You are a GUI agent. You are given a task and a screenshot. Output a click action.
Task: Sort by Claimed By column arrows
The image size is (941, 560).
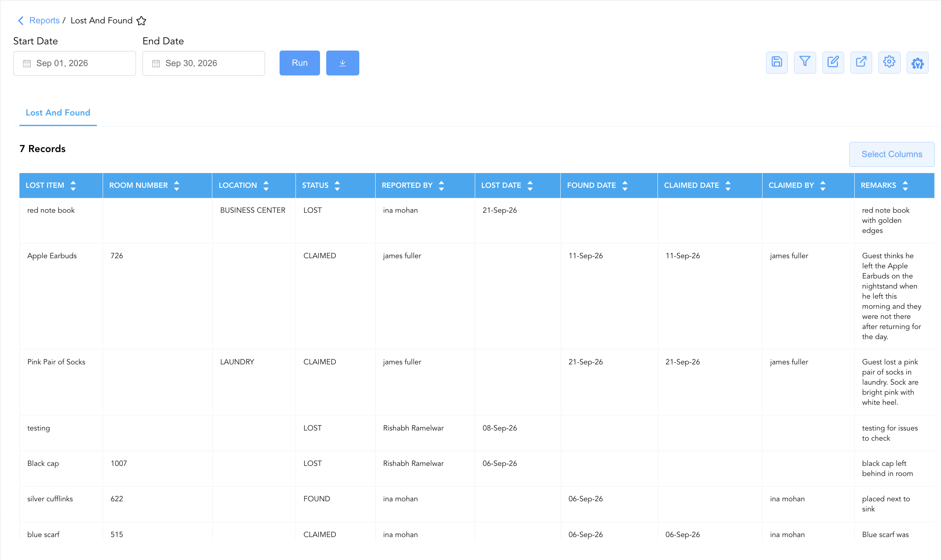pyautogui.click(x=823, y=185)
